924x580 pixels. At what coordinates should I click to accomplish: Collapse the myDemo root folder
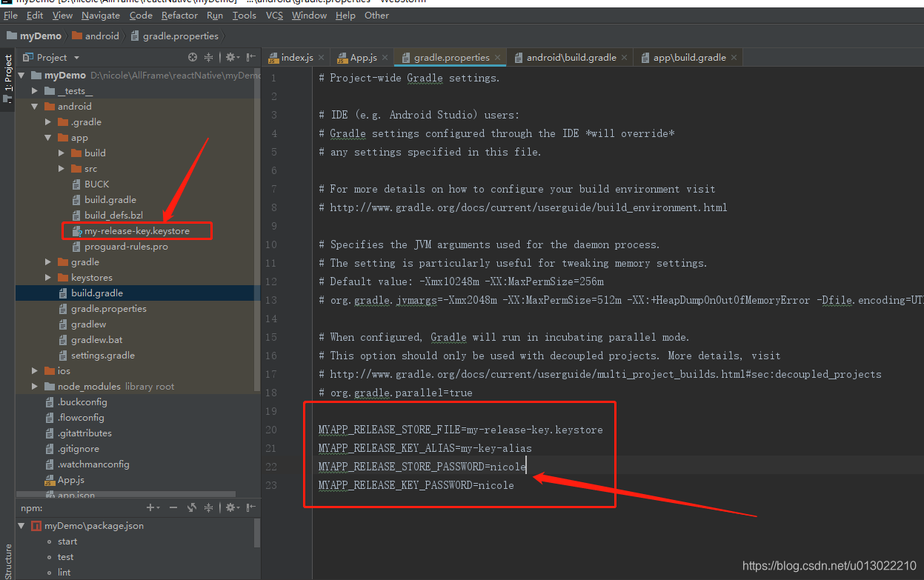21,75
